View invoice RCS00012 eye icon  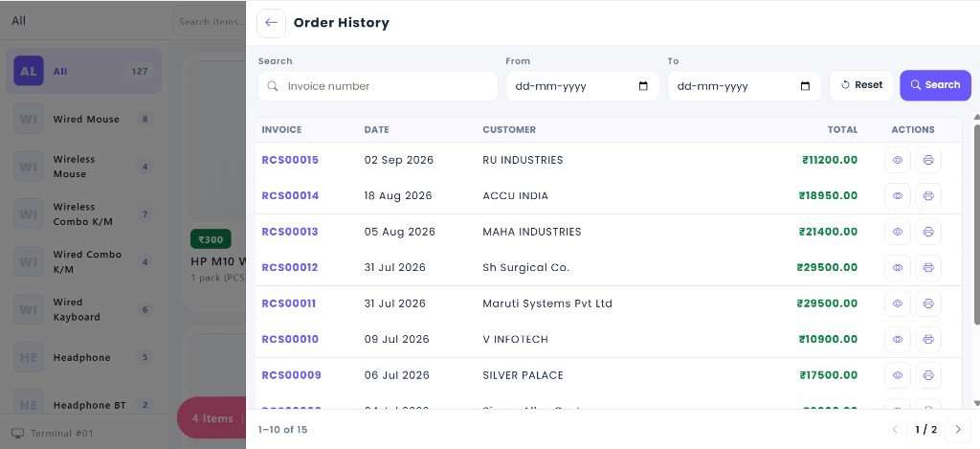click(898, 268)
